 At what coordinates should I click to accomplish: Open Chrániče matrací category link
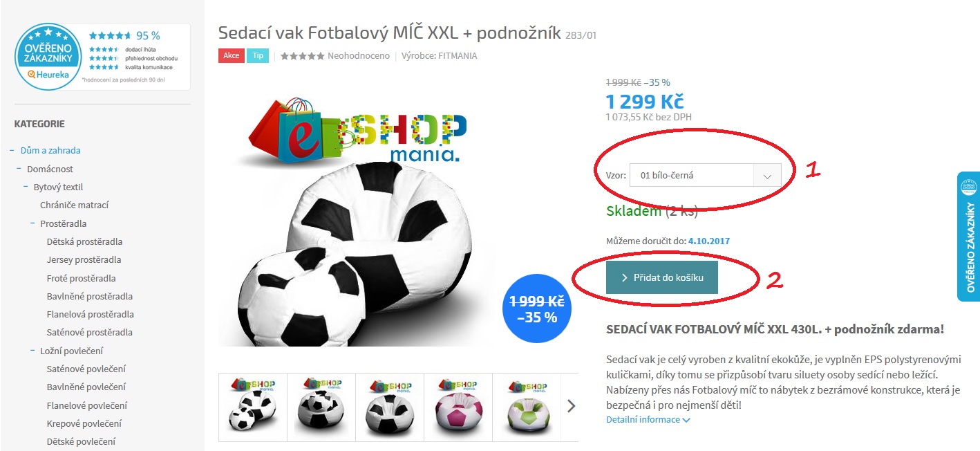(74, 205)
